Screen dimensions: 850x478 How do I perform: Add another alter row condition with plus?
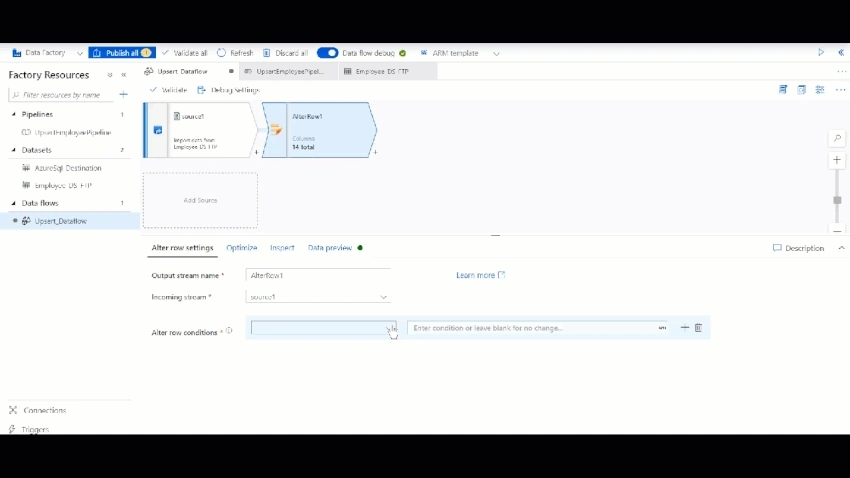[x=685, y=327]
